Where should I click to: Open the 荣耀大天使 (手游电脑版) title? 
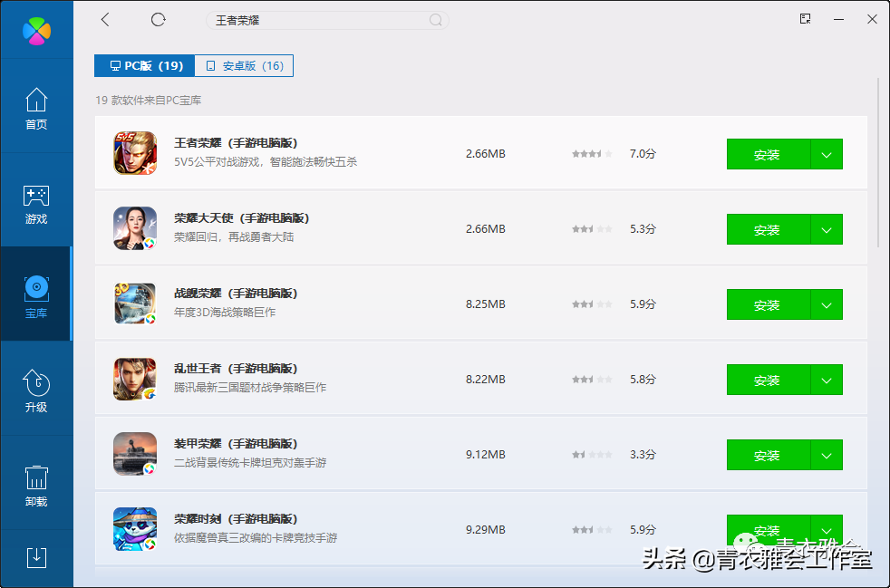(241, 218)
